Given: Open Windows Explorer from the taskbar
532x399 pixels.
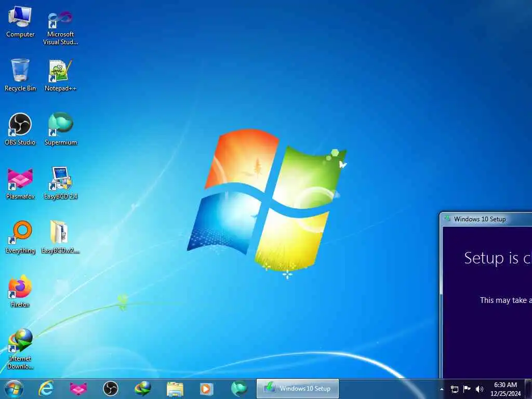Looking at the screenshot, I should (175, 389).
